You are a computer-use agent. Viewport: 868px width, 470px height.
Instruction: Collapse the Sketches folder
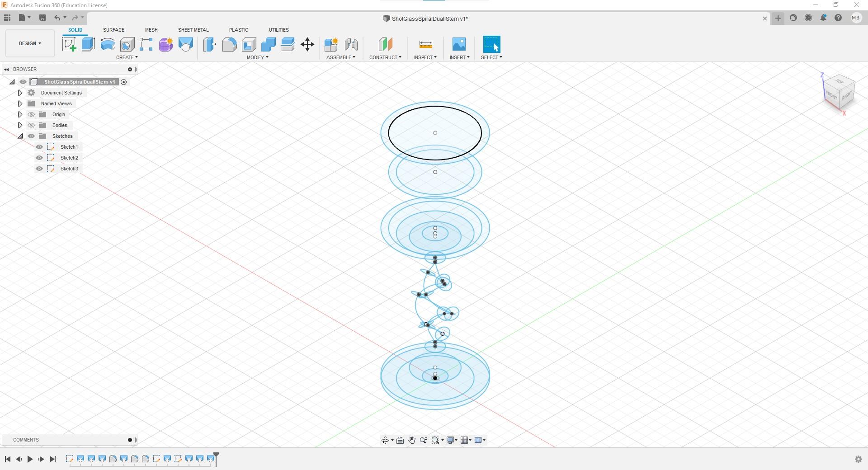pos(20,136)
